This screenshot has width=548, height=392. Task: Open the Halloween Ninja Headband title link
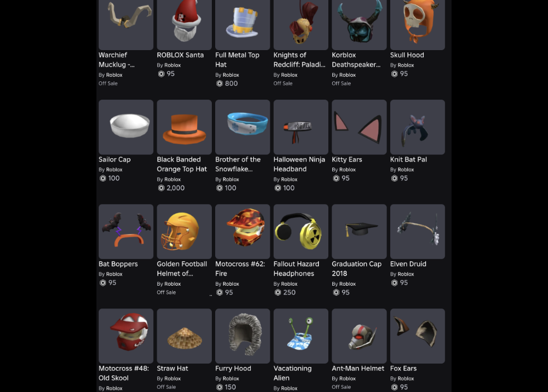coord(299,164)
